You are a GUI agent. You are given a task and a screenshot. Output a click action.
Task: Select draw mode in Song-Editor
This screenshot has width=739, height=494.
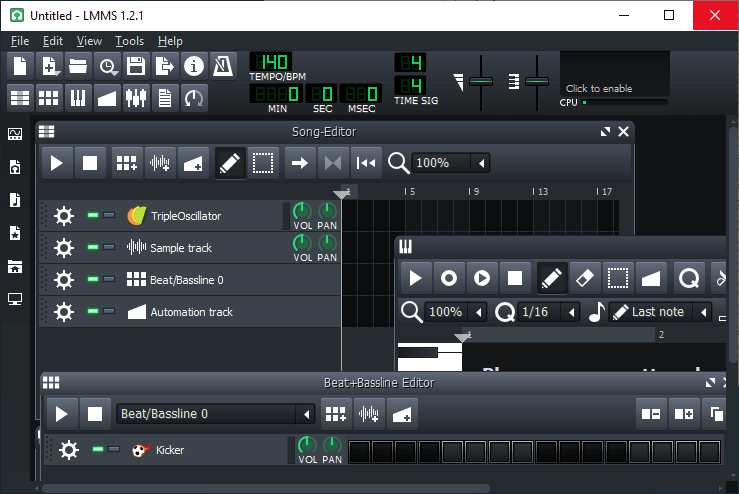(x=230, y=163)
